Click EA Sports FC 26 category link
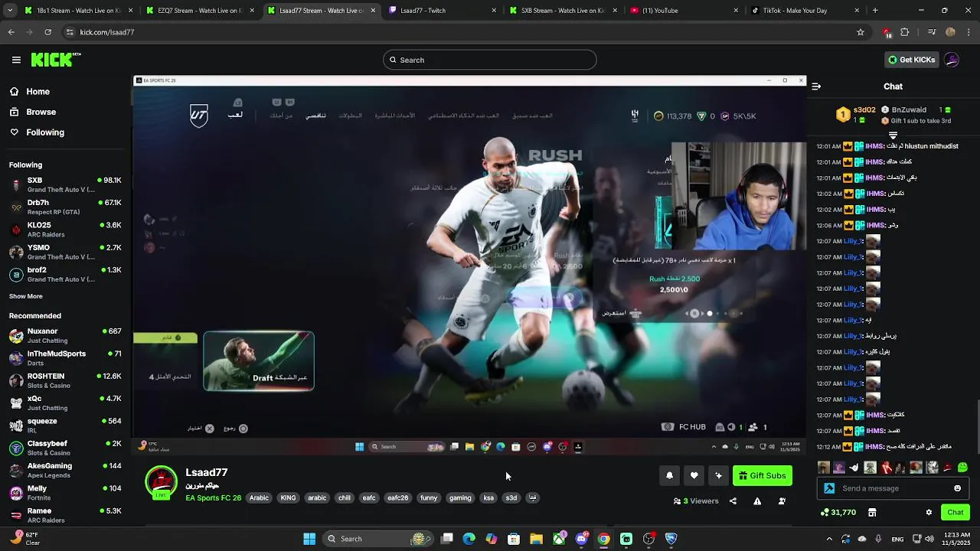Viewport: 980px width, 551px height. pyautogui.click(x=213, y=497)
